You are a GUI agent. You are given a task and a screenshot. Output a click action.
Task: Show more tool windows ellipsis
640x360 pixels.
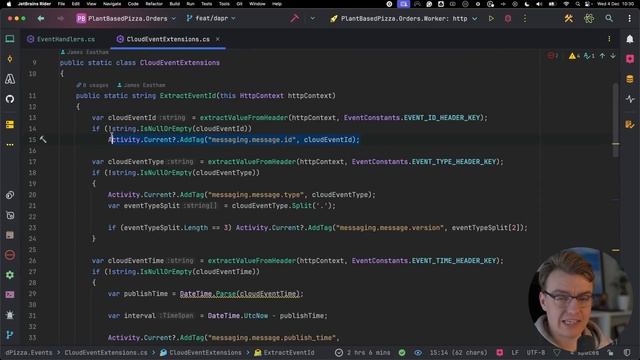click(x=10, y=144)
